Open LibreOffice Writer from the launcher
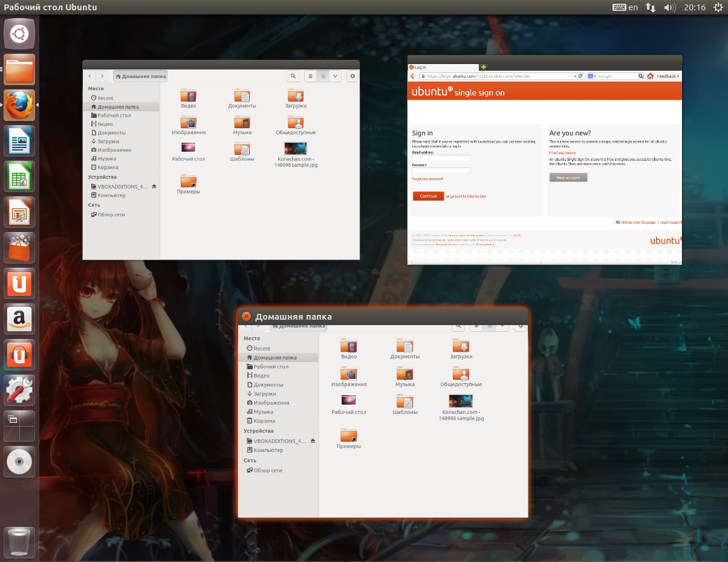 pos(19,141)
